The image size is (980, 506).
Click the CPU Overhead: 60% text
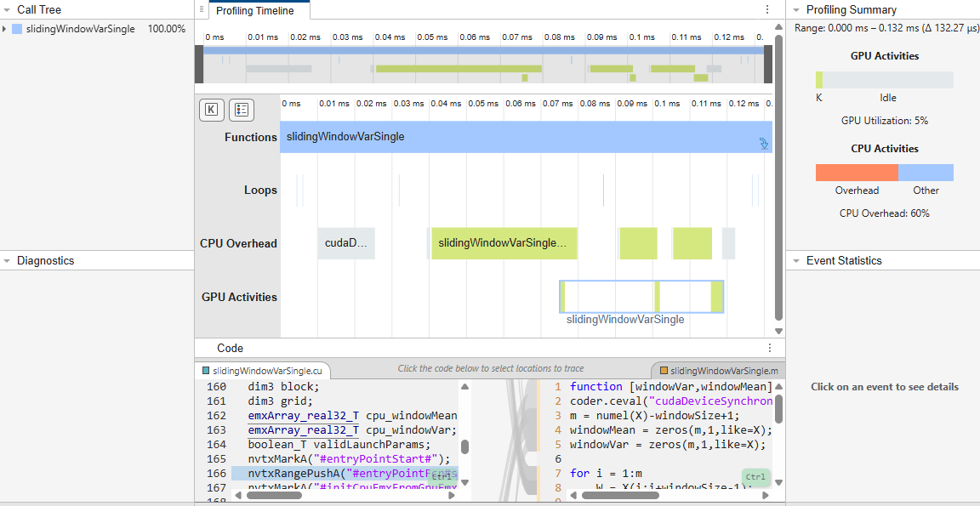[x=885, y=213]
